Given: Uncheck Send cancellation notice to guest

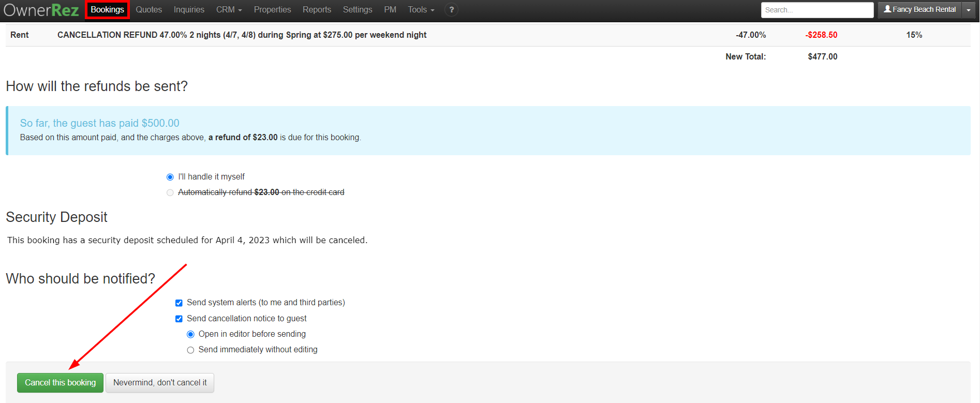Looking at the screenshot, I should [179, 319].
